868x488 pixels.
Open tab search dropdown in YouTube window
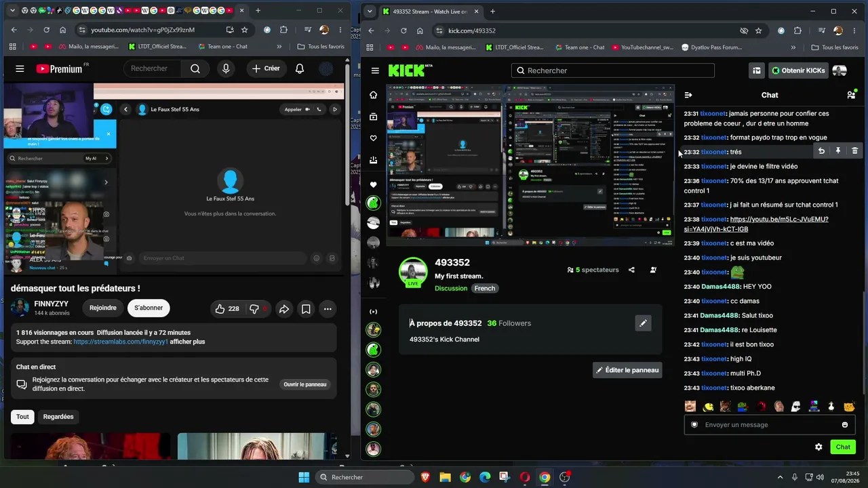pos(12,11)
